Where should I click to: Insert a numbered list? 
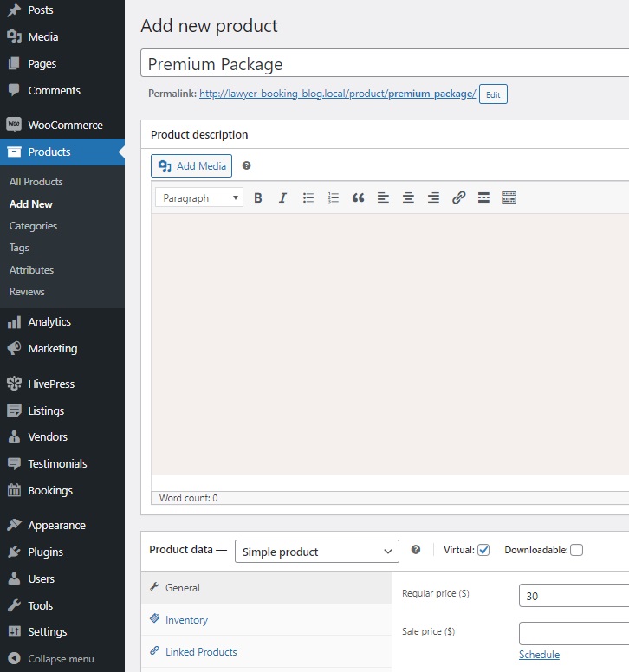(334, 198)
